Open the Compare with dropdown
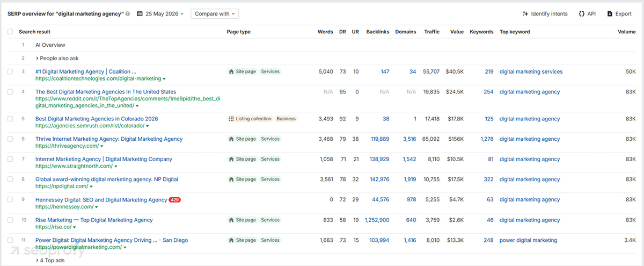The height and width of the screenshot is (266, 644). [215, 14]
